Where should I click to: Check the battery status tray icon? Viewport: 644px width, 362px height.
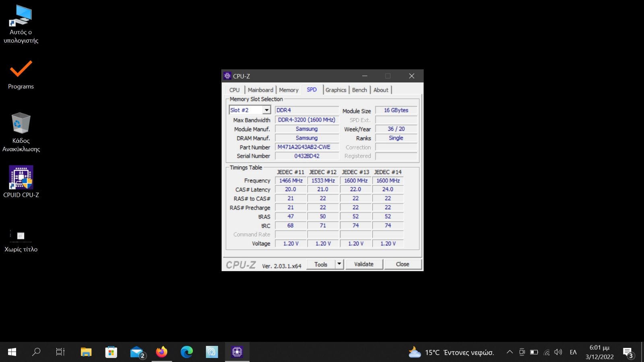(534, 352)
